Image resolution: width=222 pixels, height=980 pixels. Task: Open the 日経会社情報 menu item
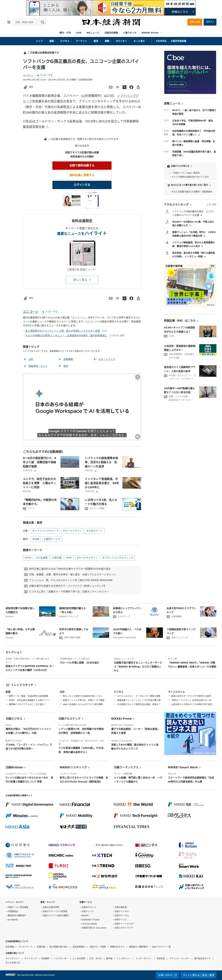(111, 33)
